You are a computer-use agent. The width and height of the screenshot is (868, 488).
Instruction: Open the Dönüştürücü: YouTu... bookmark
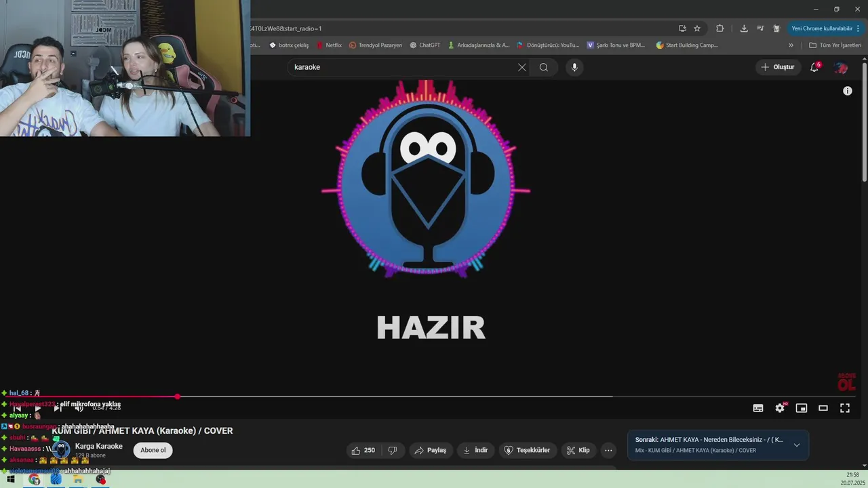[548, 45]
